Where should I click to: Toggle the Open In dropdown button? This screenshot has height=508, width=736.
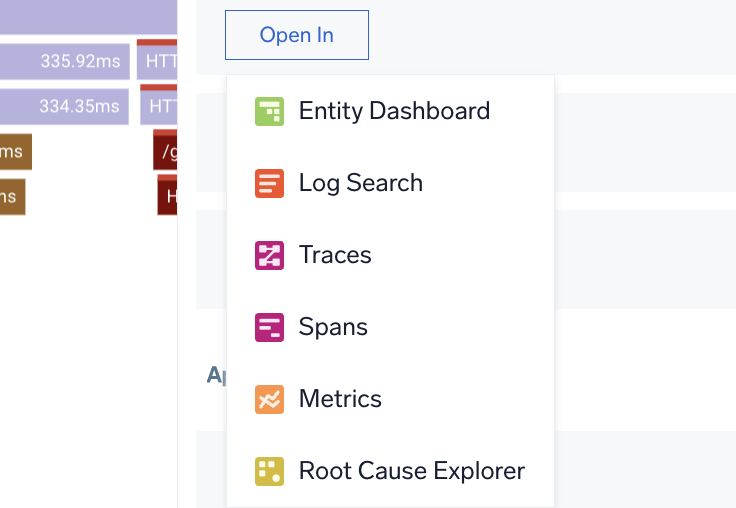pyautogui.click(x=297, y=35)
